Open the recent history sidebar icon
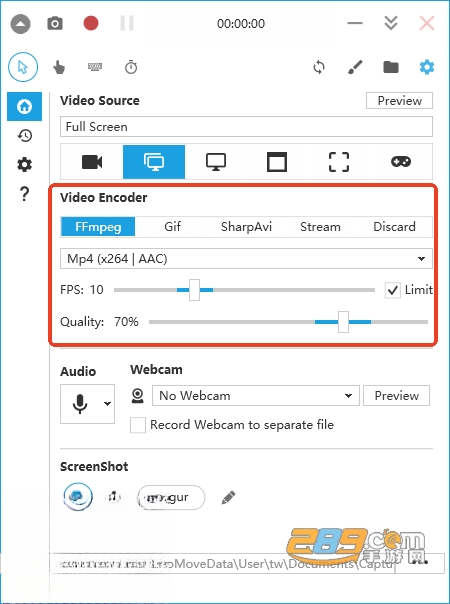450x604 pixels. coord(25,135)
